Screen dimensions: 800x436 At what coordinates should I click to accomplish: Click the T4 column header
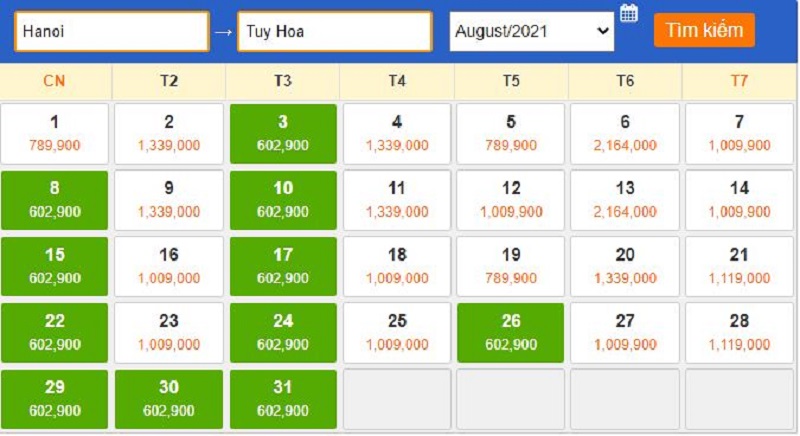pyautogui.click(x=397, y=81)
